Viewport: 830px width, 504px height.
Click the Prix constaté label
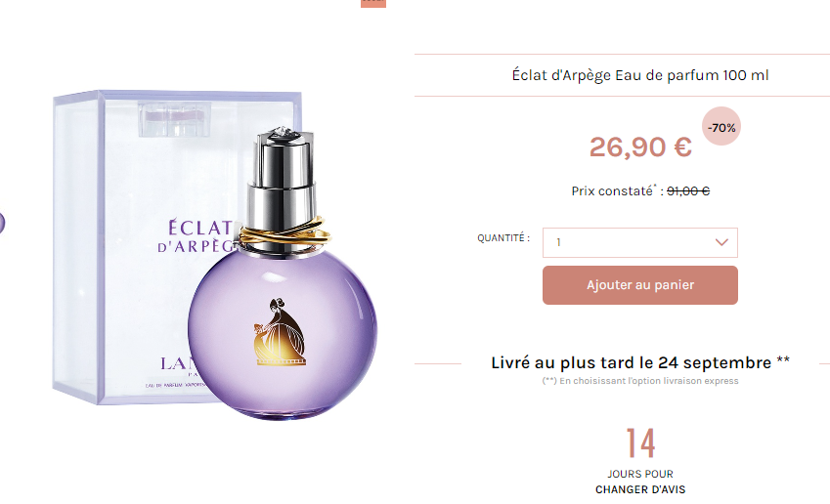[612, 190]
